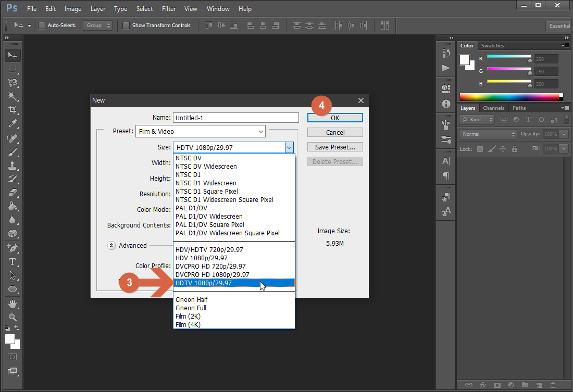This screenshot has height=392, width=573.
Task: Toggle lock image pixels brush icon
Action: pyautogui.click(x=492, y=149)
